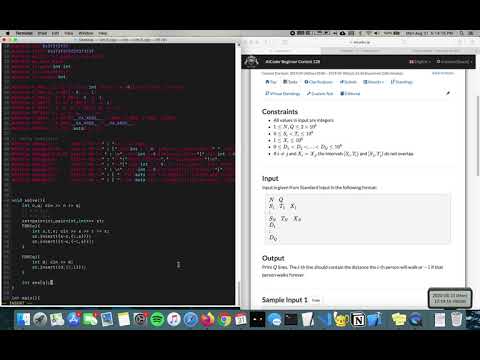Click the volume icon in menu bar
480x360 pixels.
coord(376,33)
